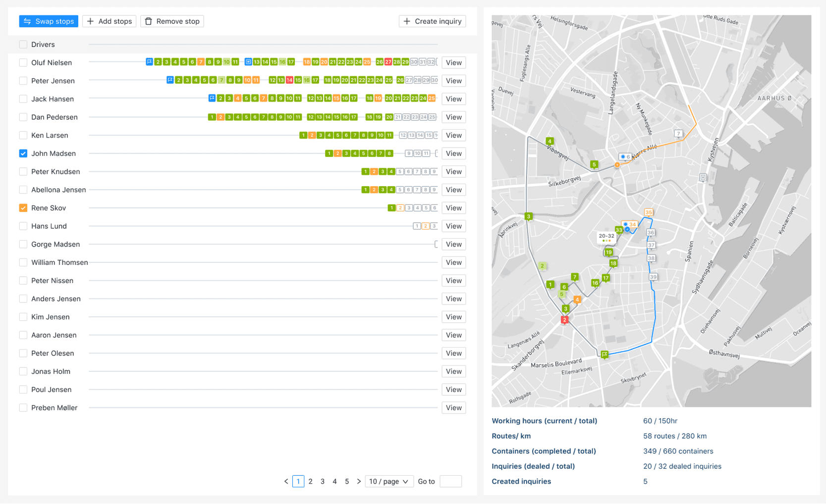This screenshot has height=504, width=826.
Task: View John Madsen's route
Action: coord(453,153)
